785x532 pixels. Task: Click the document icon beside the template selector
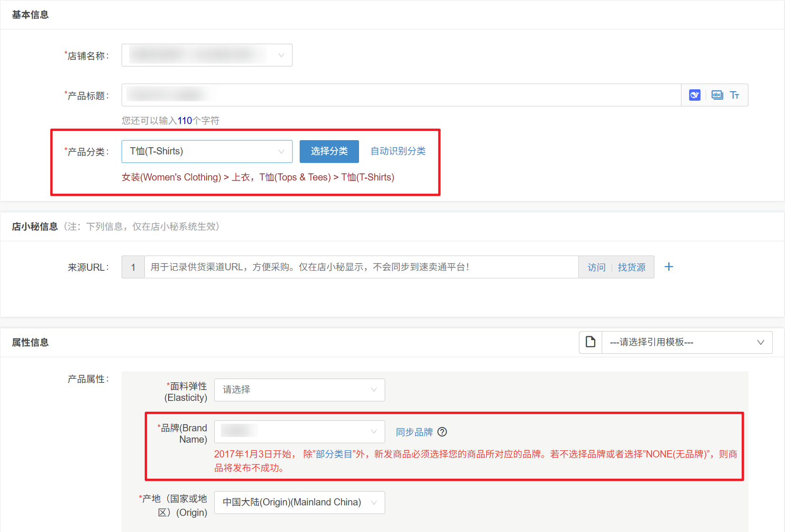click(590, 342)
